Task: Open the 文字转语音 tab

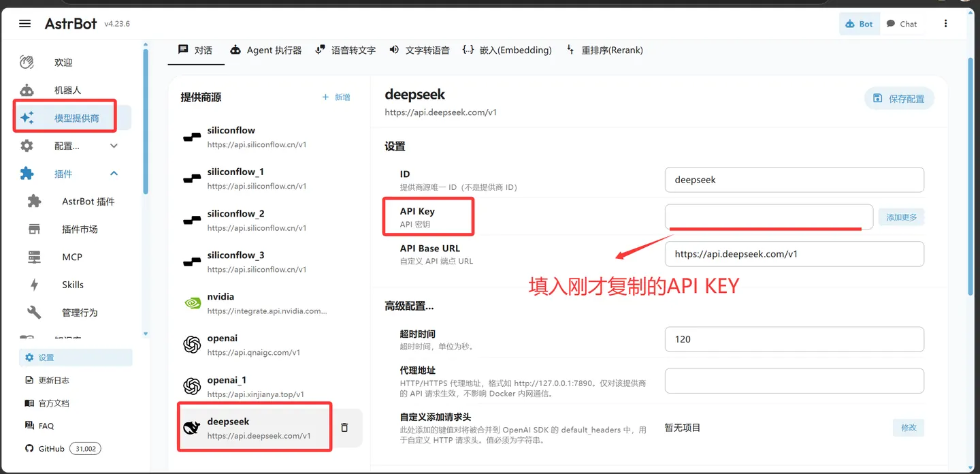Action: click(419, 50)
